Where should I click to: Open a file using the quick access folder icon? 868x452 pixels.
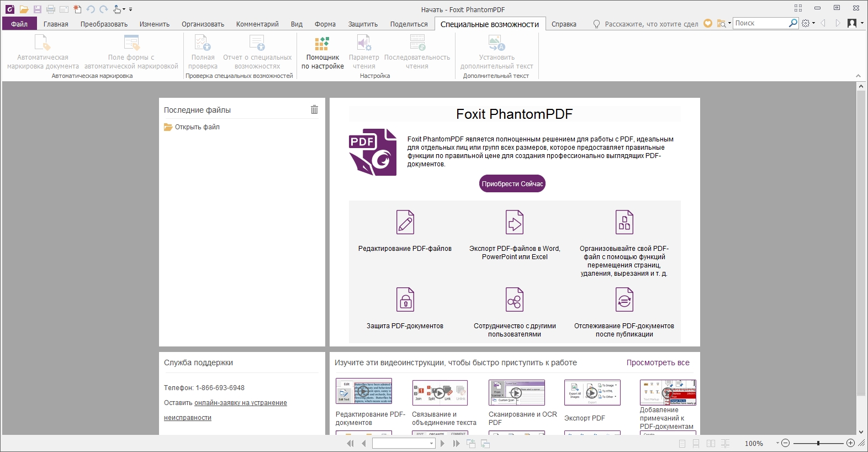pyautogui.click(x=24, y=9)
